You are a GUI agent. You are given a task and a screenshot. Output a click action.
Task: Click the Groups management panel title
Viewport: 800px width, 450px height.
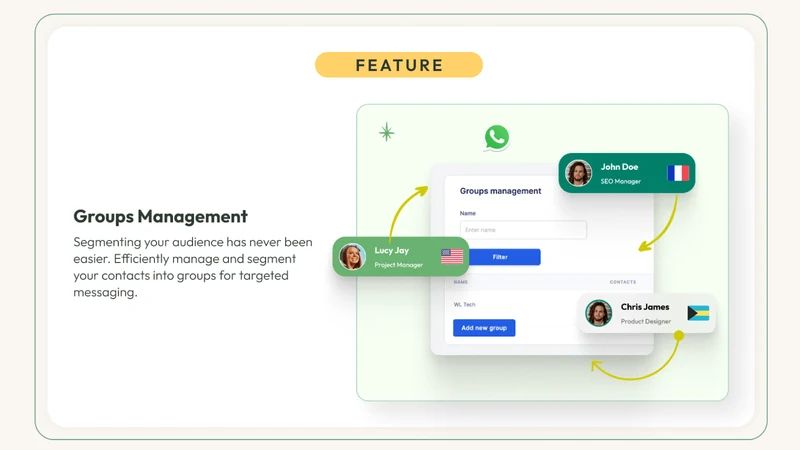(501, 191)
